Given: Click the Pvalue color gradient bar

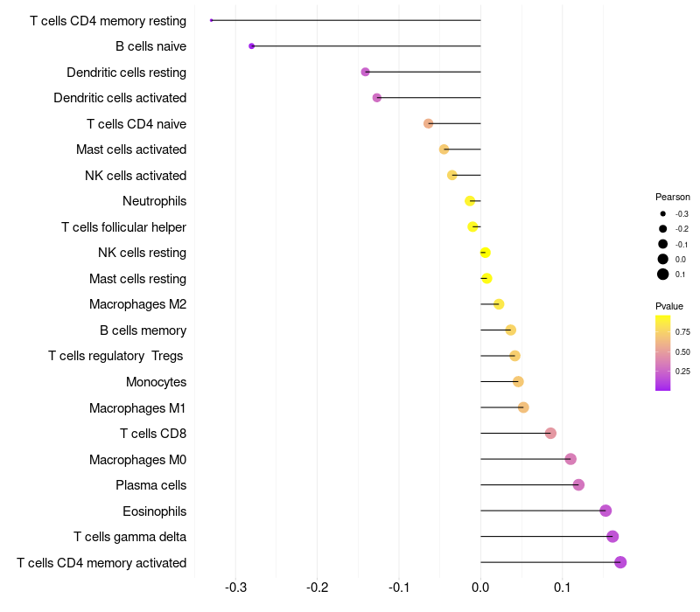Looking at the screenshot, I should click(x=662, y=352).
